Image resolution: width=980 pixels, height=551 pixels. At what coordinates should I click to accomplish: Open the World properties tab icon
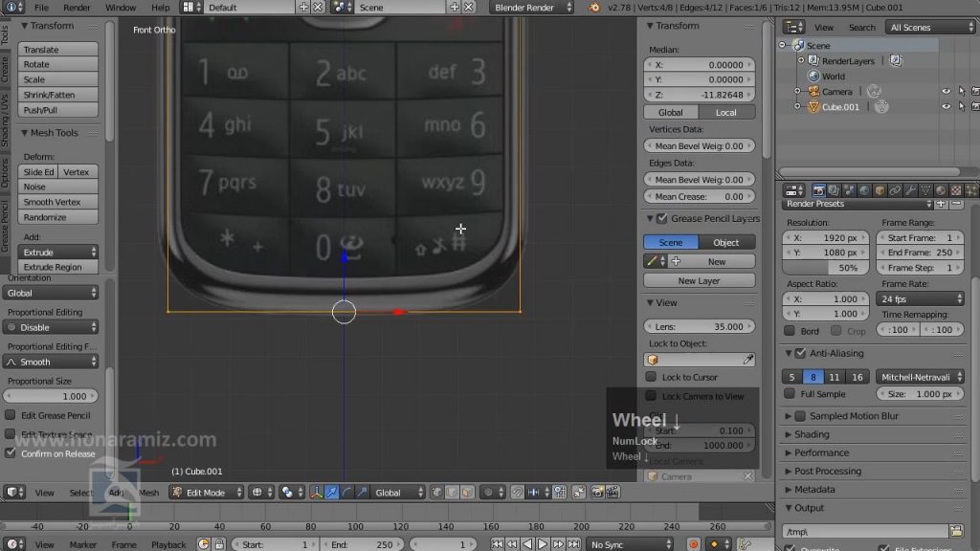[864, 190]
